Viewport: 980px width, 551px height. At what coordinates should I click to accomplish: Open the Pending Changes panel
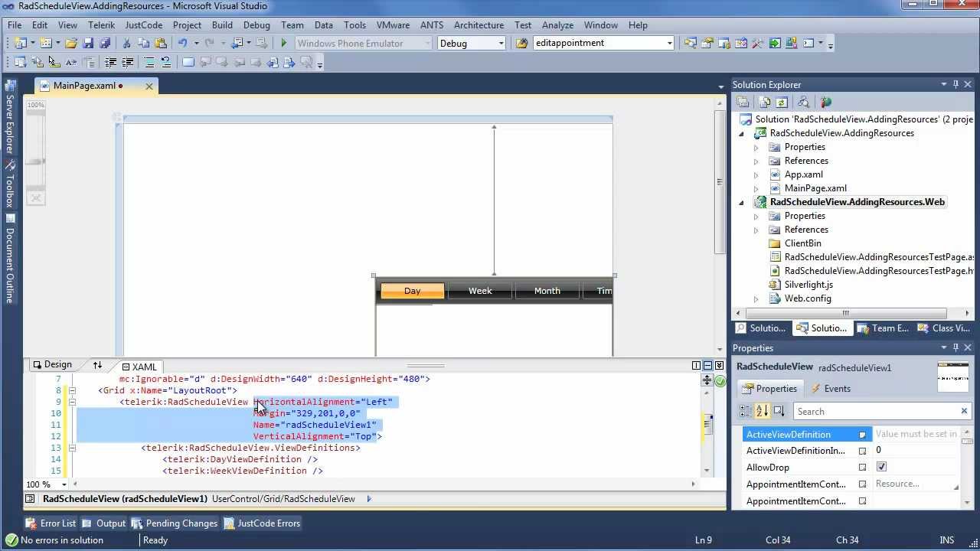[x=175, y=523]
